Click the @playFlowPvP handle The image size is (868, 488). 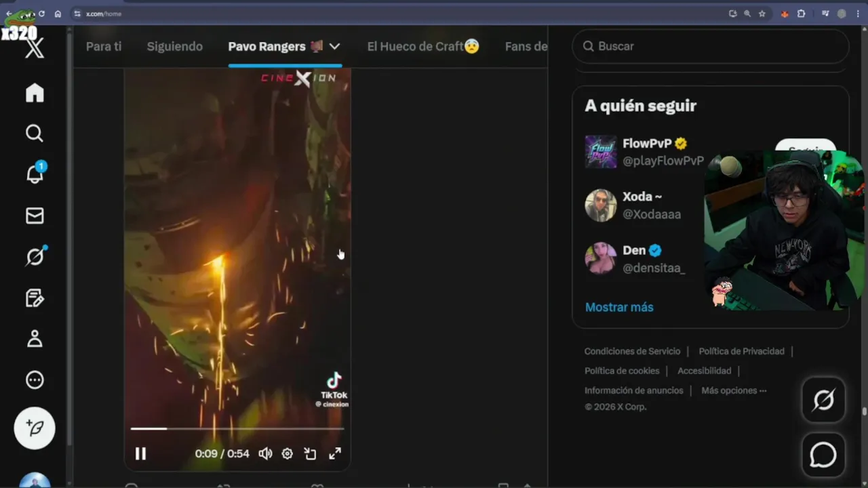point(663,161)
